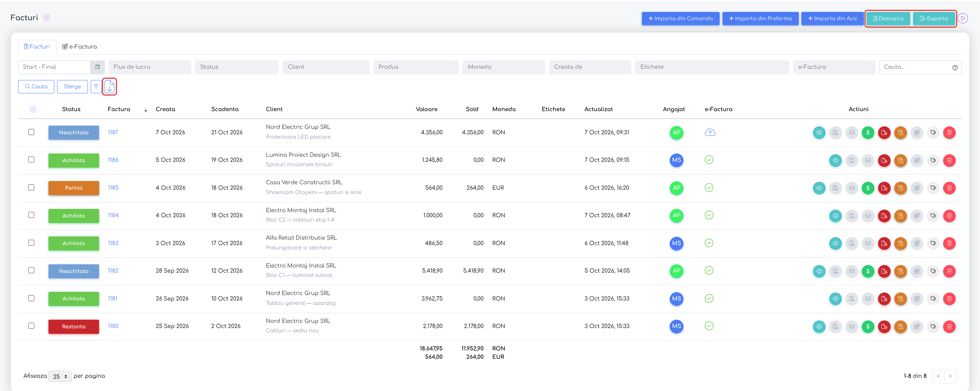Switch to the e-Factura tab
This screenshot has width=980, height=391.
pos(80,47)
